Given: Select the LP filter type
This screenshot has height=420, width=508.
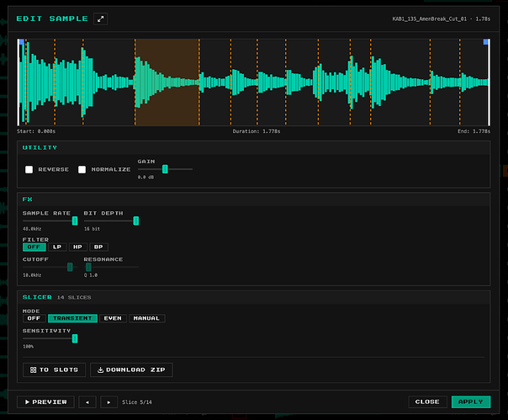Looking at the screenshot, I should (56, 247).
